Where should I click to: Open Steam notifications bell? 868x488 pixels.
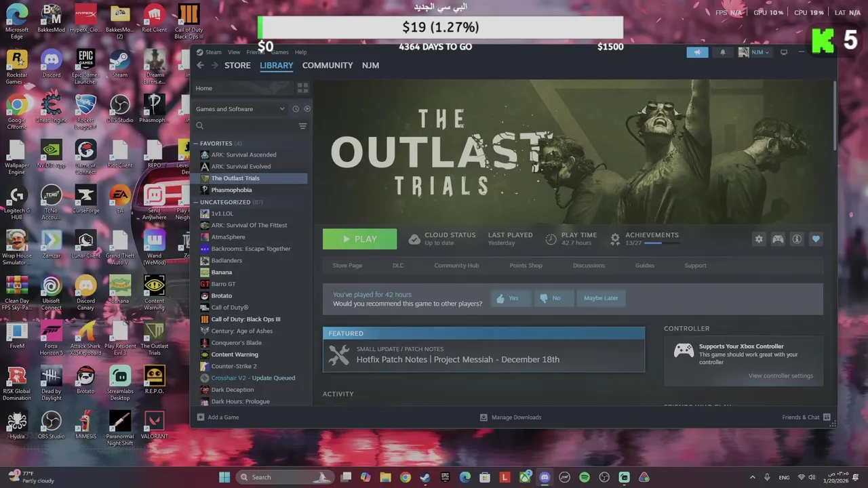tap(722, 52)
